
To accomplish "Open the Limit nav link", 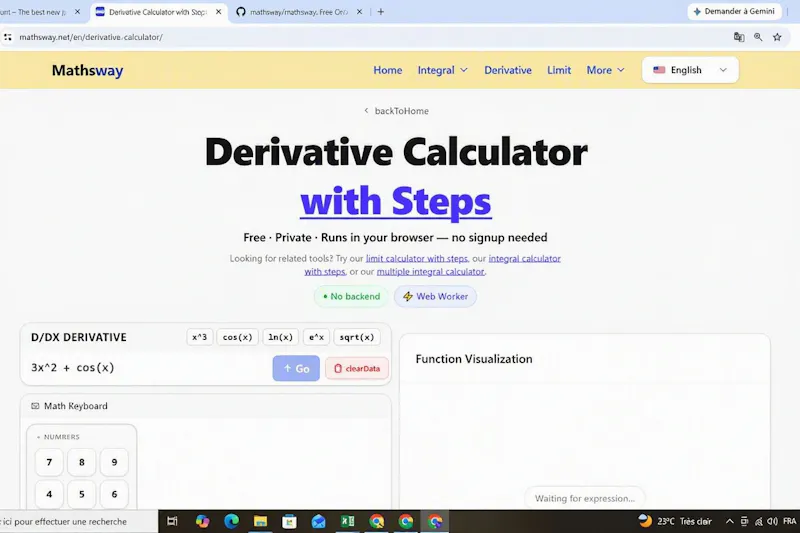I will tap(559, 70).
